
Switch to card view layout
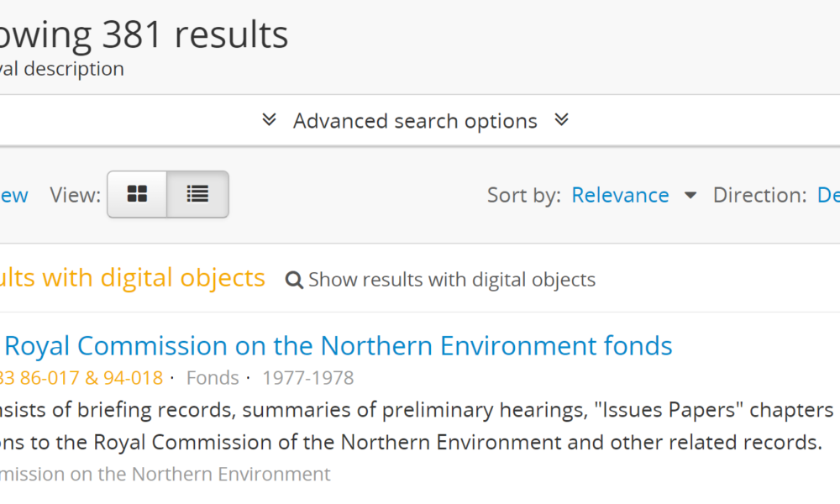coord(137,195)
